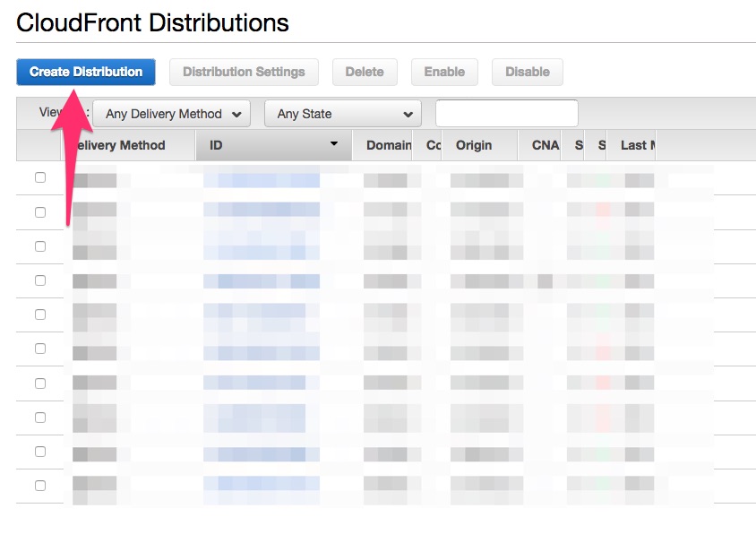This screenshot has width=756, height=534.
Task: Click the Create Distribution button
Action: [85, 72]
